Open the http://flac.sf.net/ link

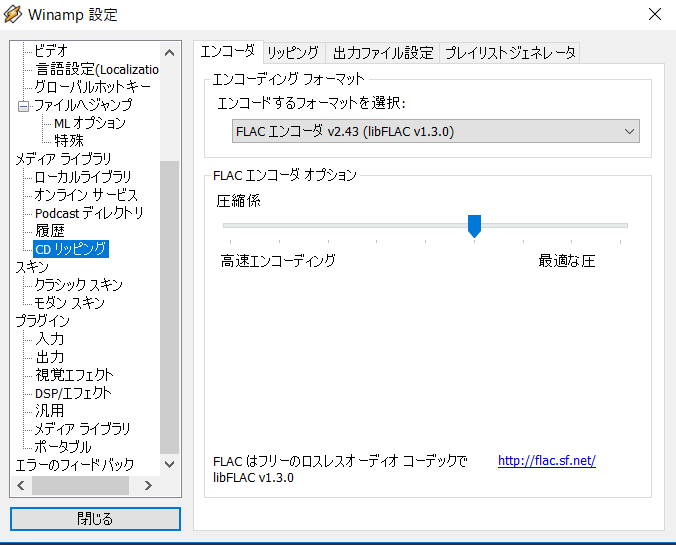(547, 460)
